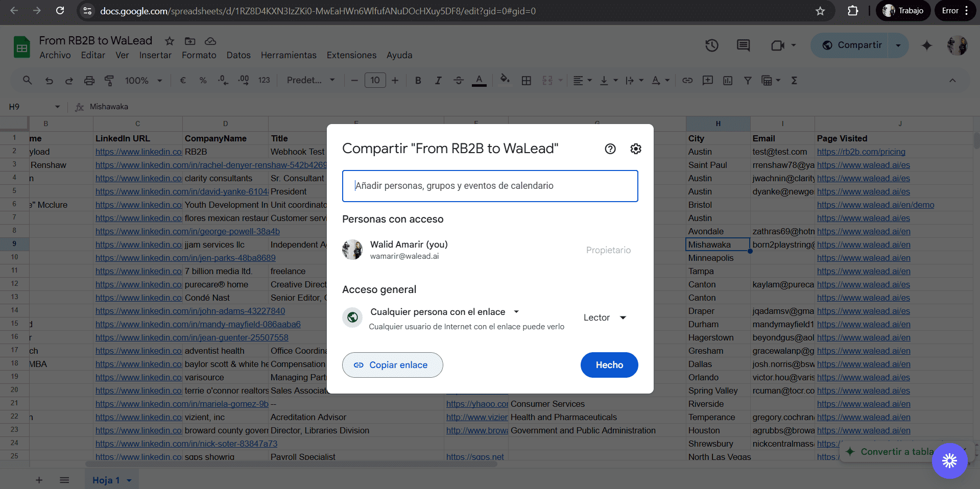
Task: Click decrease decimal places icon
Action: click(223, 80)
